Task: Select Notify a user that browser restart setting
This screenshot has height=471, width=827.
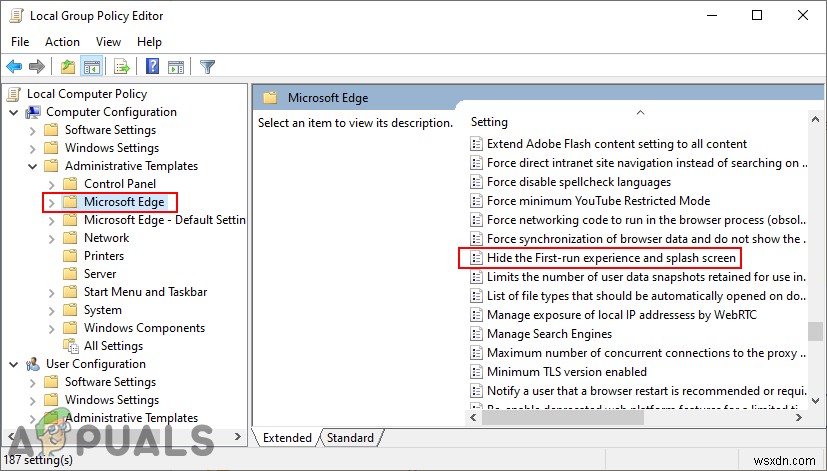Action: point(646,391)
